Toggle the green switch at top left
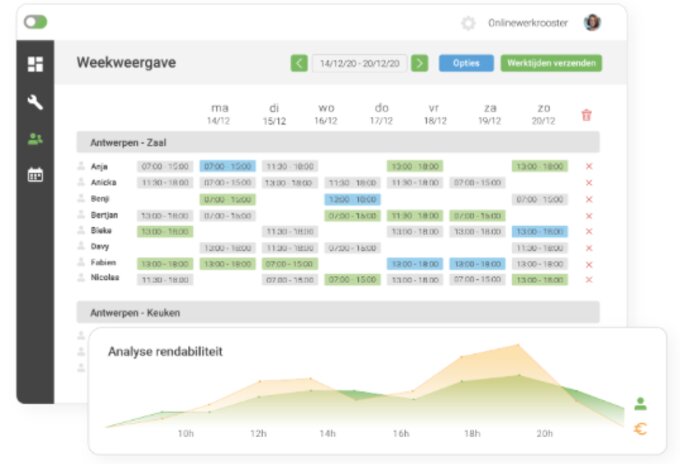Screen dimensions: 680x464 click(36, 22)
